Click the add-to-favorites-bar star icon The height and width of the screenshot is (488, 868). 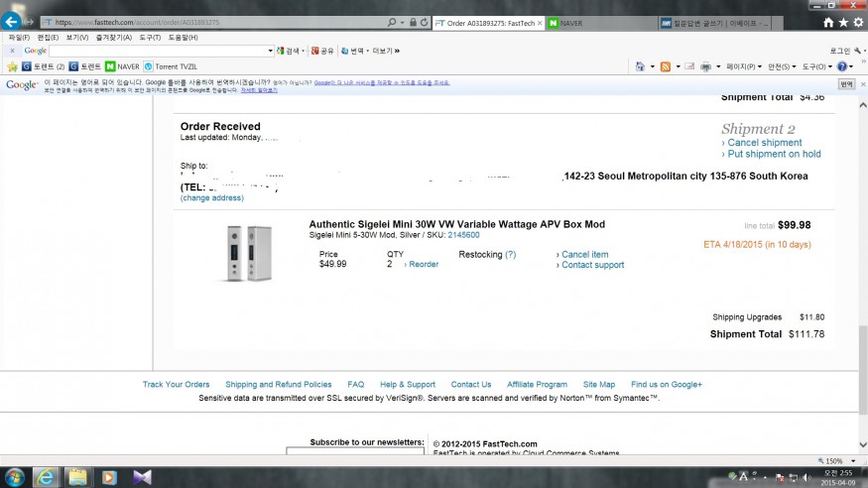coord(12,66)
